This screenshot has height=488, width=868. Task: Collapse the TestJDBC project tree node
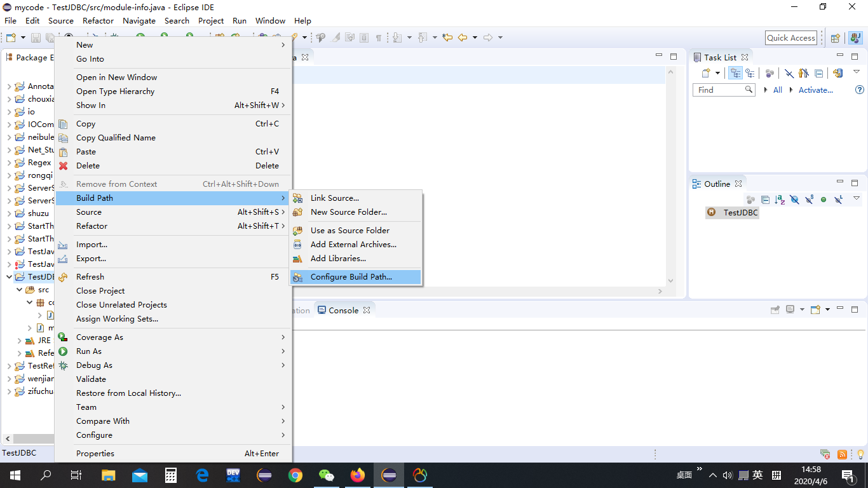(10, 277)
